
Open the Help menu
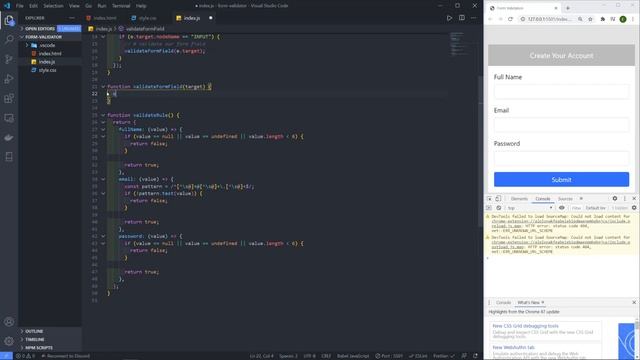click(141, 6)
